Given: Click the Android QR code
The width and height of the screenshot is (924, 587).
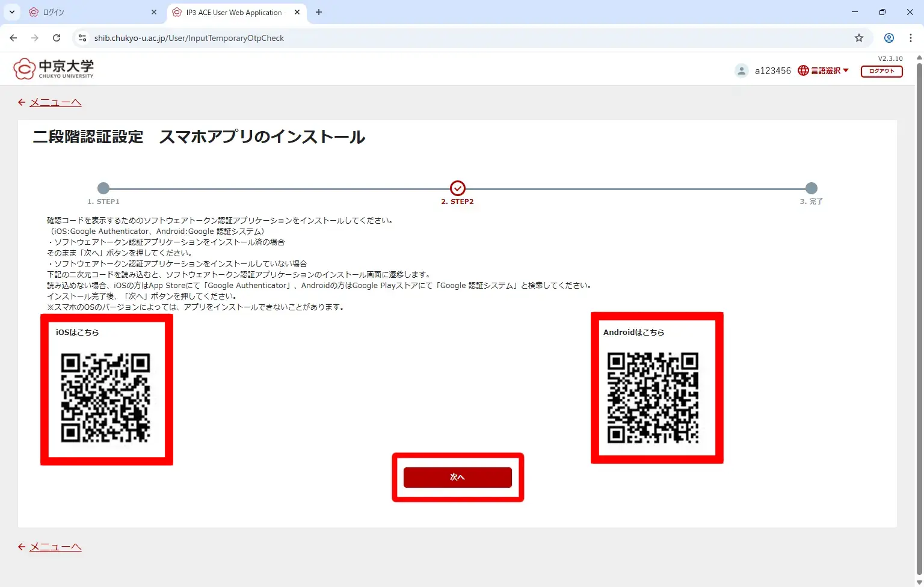Looking at the screenshot, I should pyautogui.click(x=653, y=398).
